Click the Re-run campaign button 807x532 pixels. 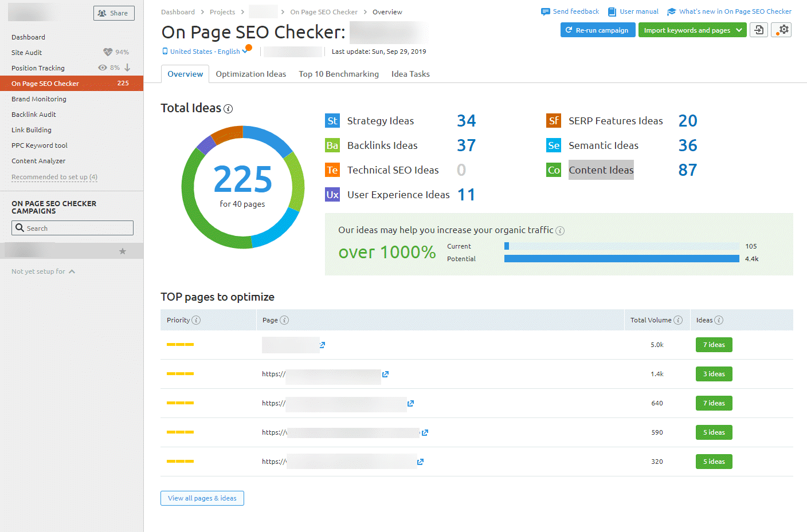[x=598, y=29]
